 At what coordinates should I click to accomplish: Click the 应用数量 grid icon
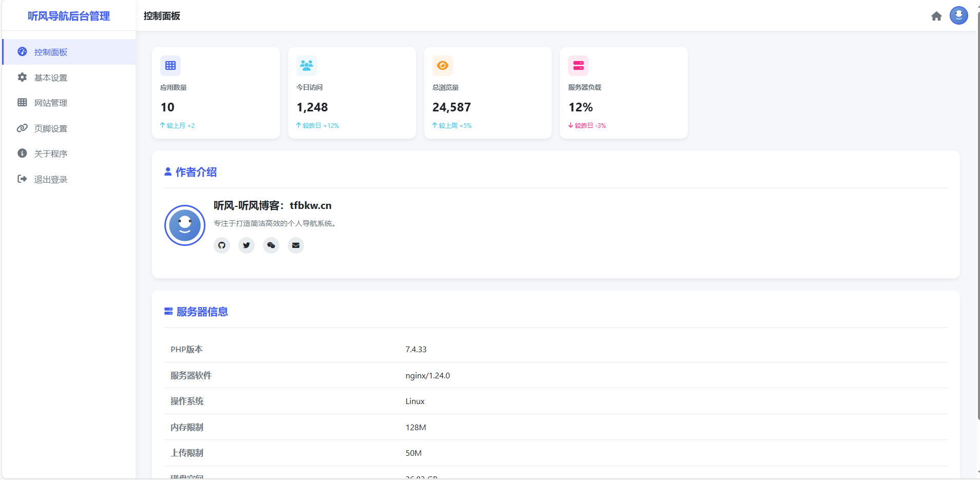[x=171, y=66]
